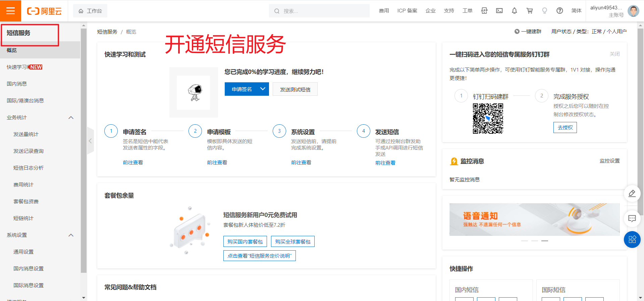Close the DingTalk group panel via 关闭
The width and height of the screenshot is (644, 301).
point(614,54)
